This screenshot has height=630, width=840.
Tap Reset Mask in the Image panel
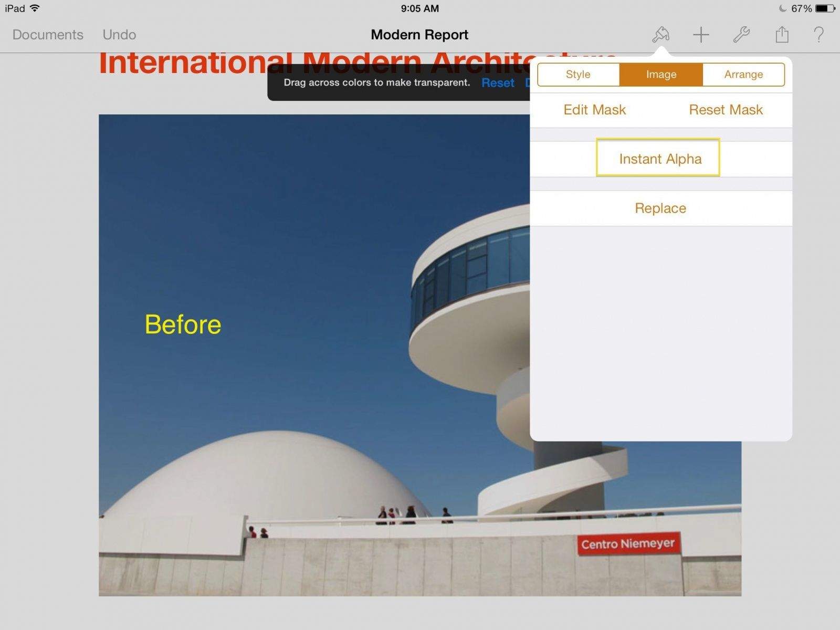pyautogui.click(x=725, y=110)
